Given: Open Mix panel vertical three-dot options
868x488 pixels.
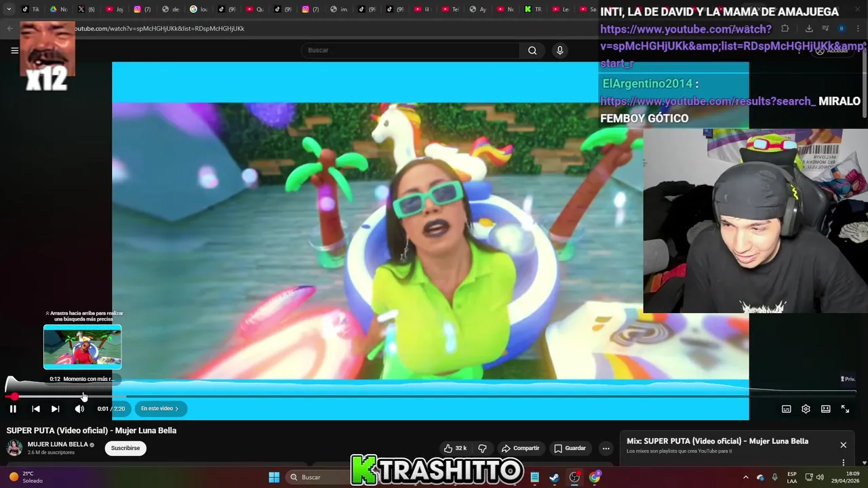Looking at the screenshot, I should (843, 462).
